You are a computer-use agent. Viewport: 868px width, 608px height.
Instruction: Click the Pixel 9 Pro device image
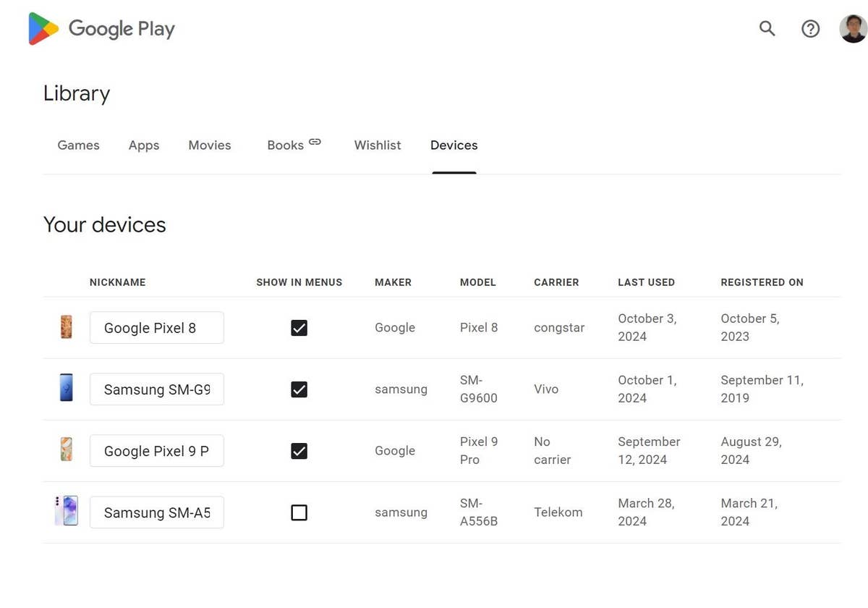tap(66, 450)
